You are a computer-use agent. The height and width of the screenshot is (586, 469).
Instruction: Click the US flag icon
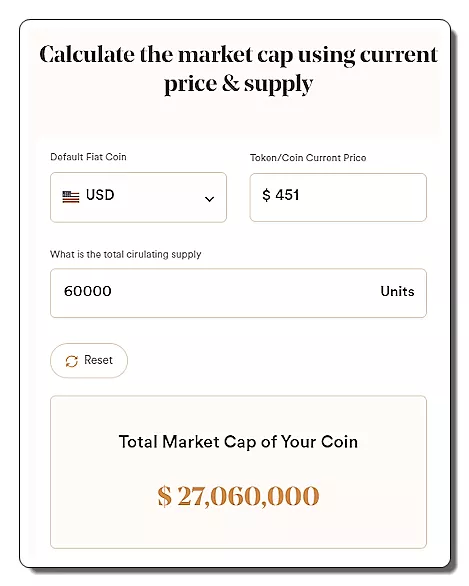(71, 197)
